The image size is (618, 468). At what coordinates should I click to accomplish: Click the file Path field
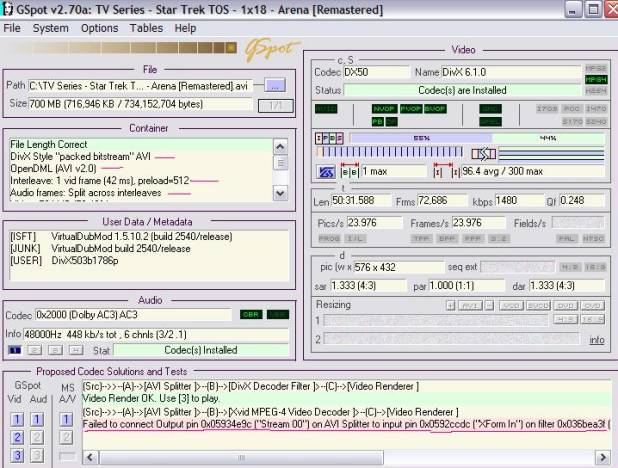pos(140,86)
